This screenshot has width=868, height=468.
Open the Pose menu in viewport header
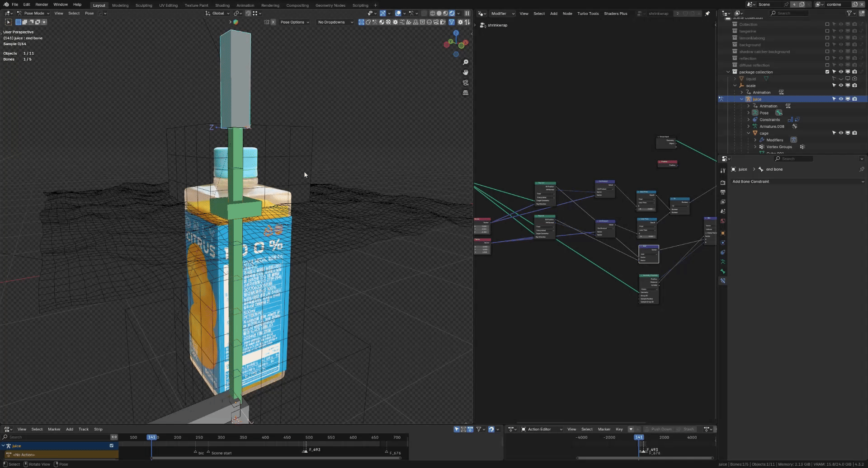click(90, 13)
